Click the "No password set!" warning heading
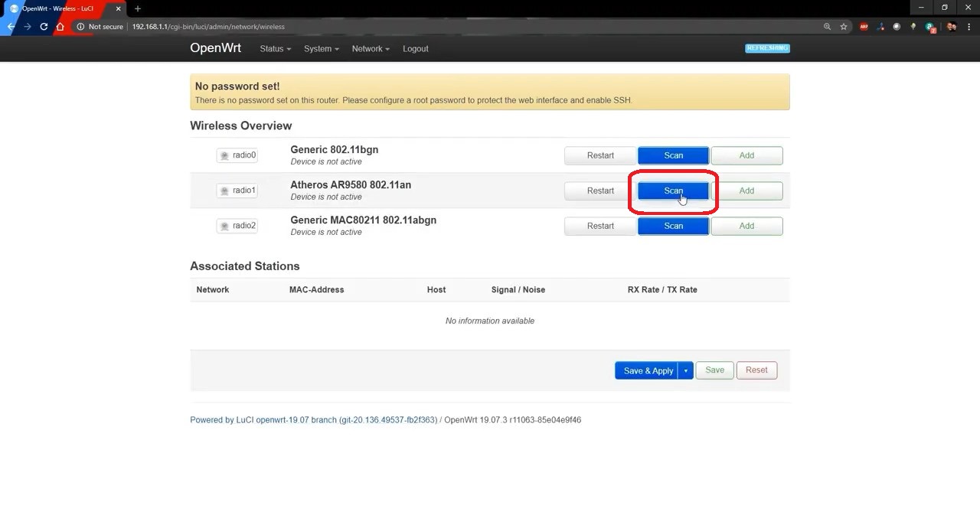Image resolution: width=980 pixels, height=531 pixels. coord(237,86)
